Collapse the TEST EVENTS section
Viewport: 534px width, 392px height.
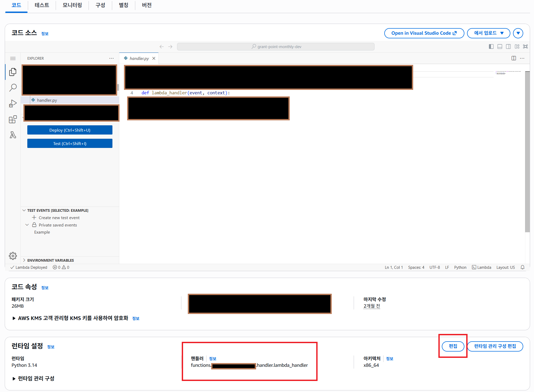58,210
